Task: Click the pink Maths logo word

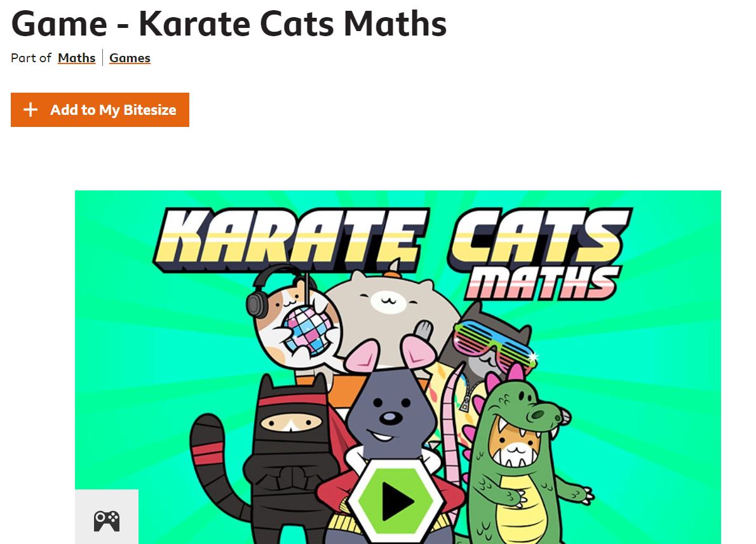Action: point(541,282)
